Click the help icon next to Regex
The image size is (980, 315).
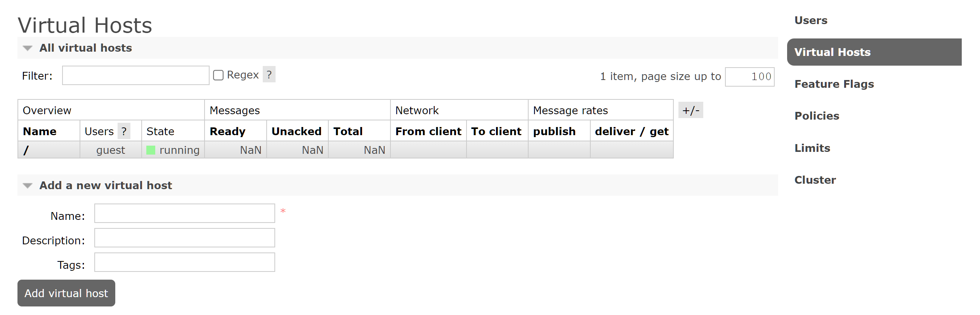pos(269,75)
